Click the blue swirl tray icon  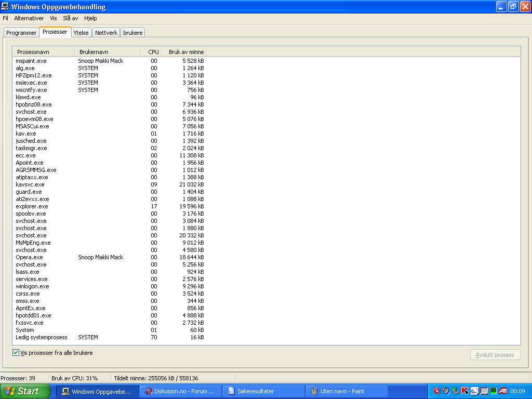(x=475, y=391)
